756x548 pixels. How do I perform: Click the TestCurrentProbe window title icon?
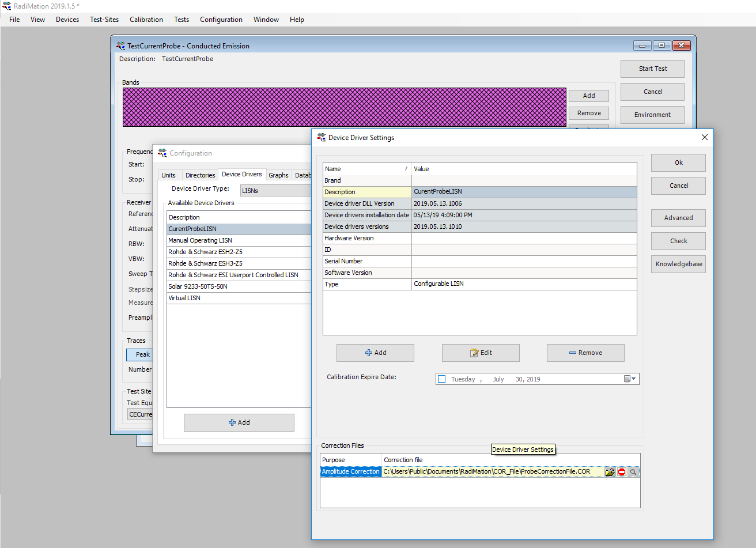(121, 46)
